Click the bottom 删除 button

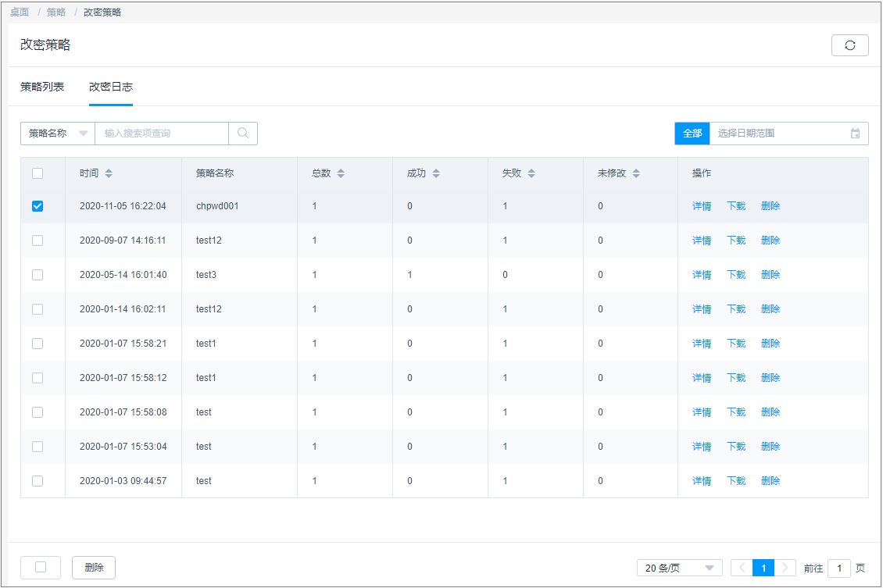coord(94,568)
